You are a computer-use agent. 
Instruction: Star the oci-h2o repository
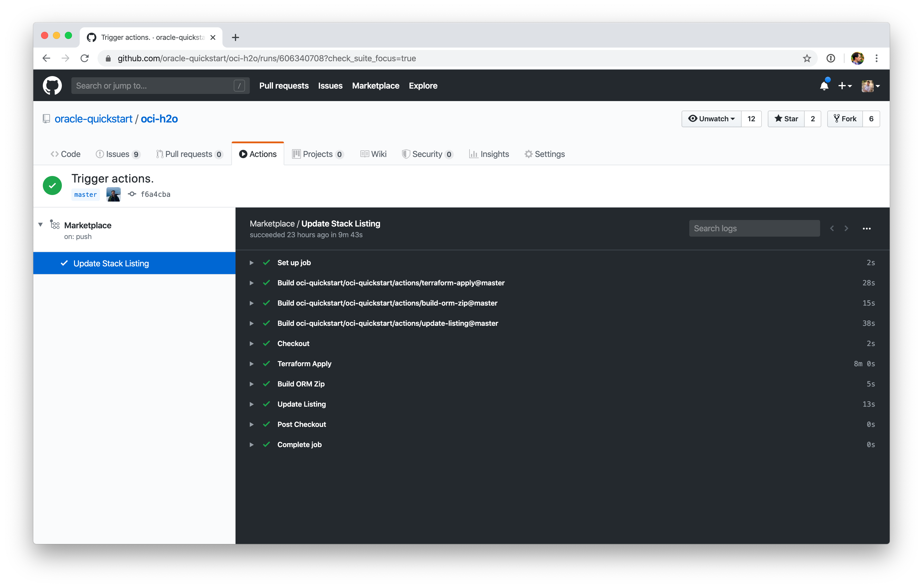[785, 119]
